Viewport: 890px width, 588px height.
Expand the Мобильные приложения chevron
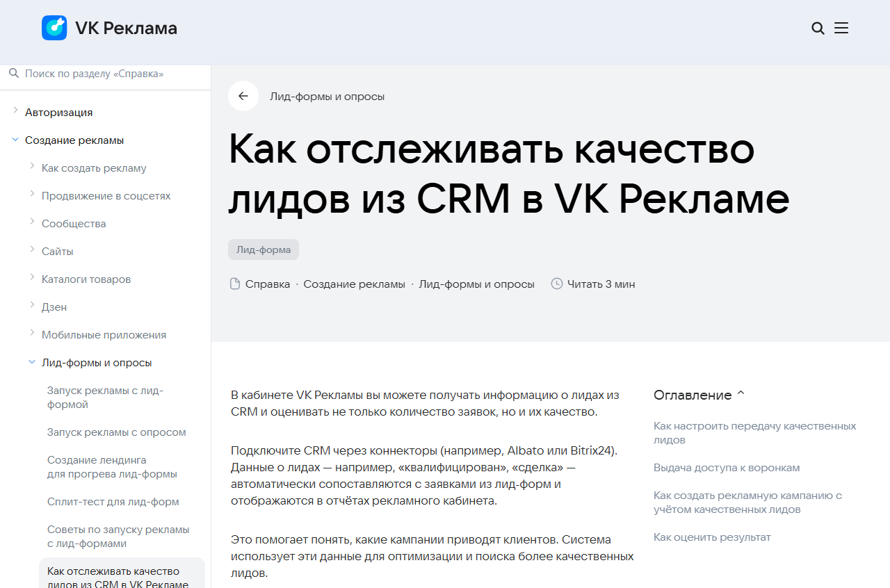tap(32, 332)
